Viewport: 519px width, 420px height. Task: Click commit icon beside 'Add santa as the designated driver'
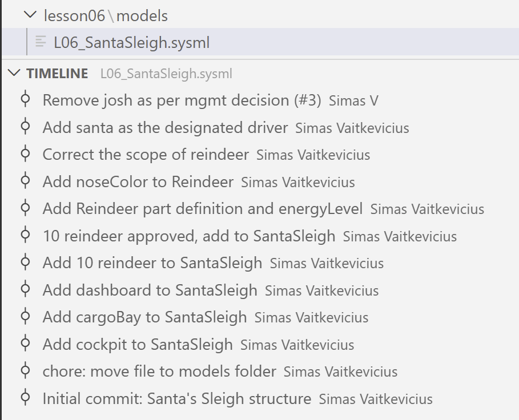[x=25, y=127]
